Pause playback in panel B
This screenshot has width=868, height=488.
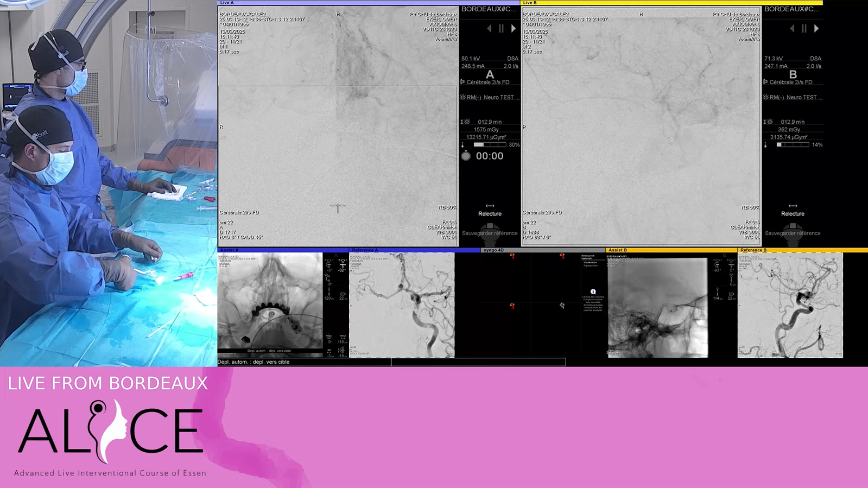pyautogui.click(x=804, y=28)
